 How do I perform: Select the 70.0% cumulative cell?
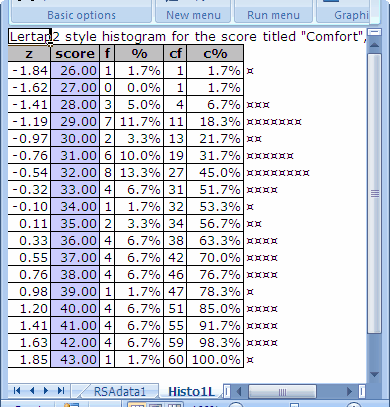(215, 257)
